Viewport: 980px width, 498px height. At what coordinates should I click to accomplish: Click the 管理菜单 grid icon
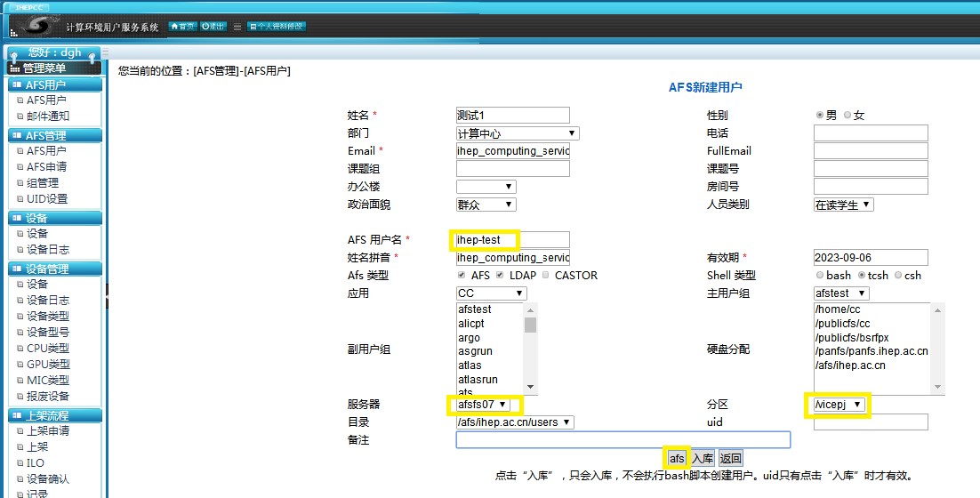click(14, 68)
